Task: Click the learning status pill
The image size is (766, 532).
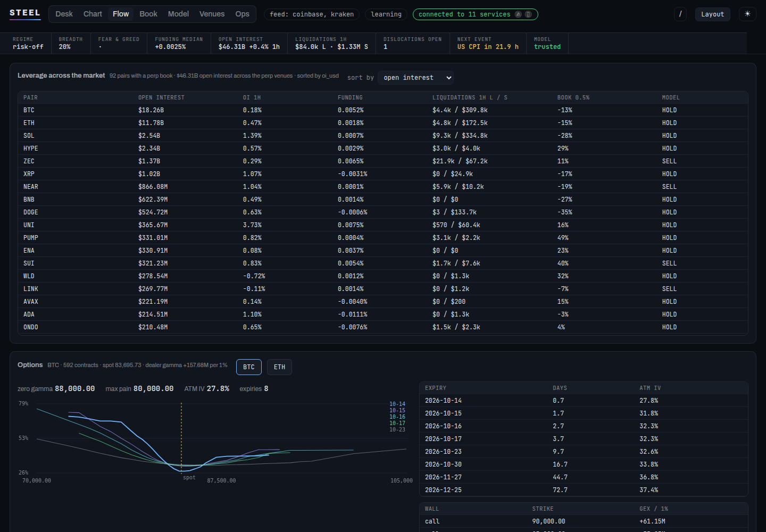Action: (386, 14)
